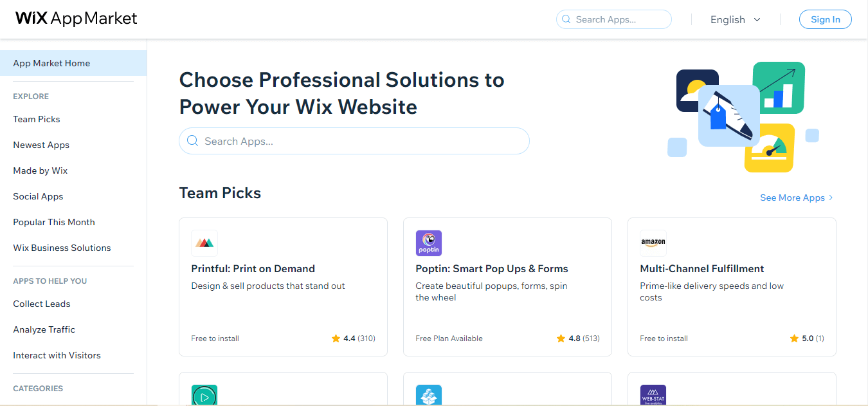Click the blue boxes app icon

click(x=429, y=395)
